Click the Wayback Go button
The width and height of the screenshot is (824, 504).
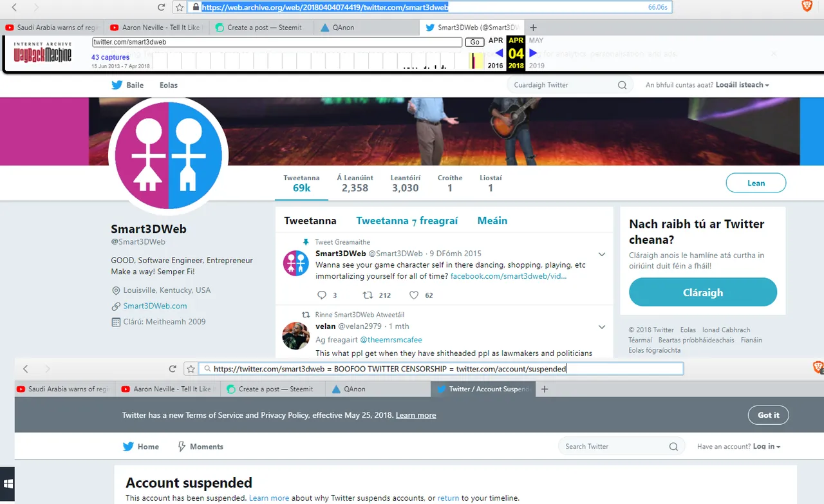474,42
